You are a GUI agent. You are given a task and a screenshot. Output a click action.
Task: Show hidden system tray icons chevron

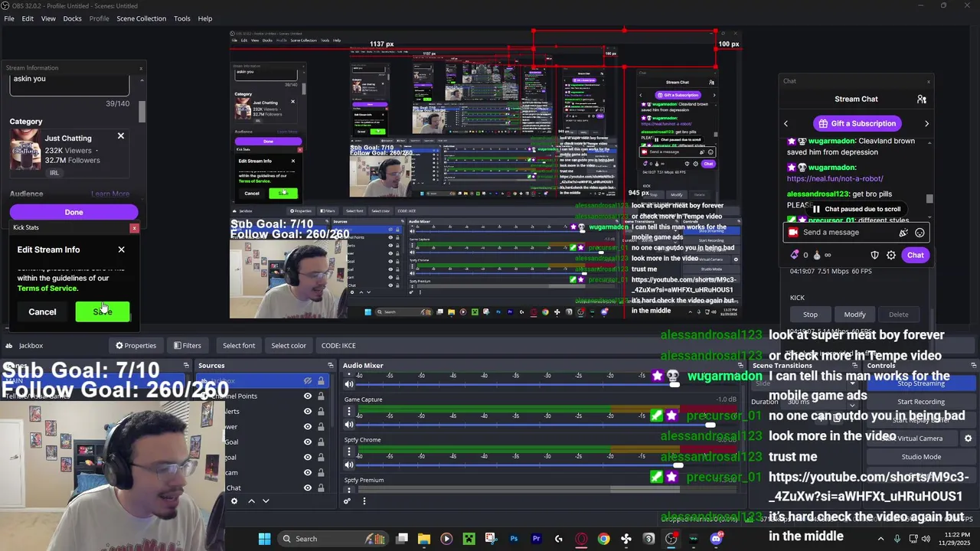(880, 539)
